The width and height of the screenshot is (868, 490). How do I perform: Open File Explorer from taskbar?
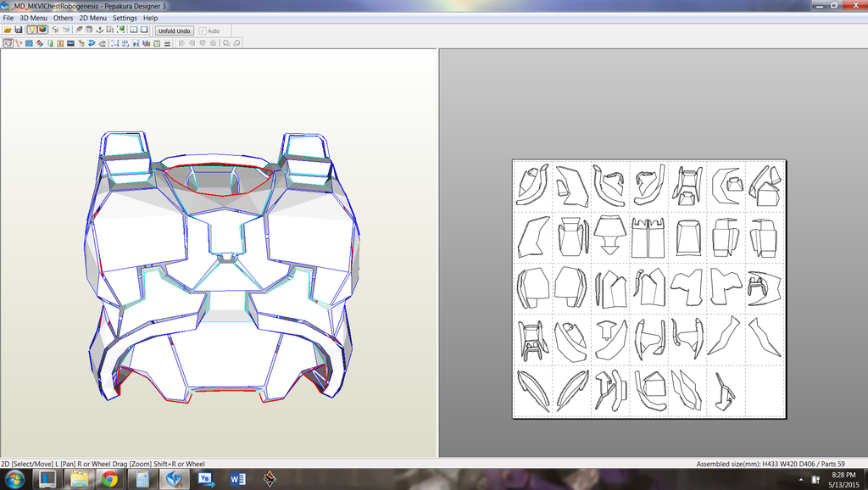pos(79,479)
